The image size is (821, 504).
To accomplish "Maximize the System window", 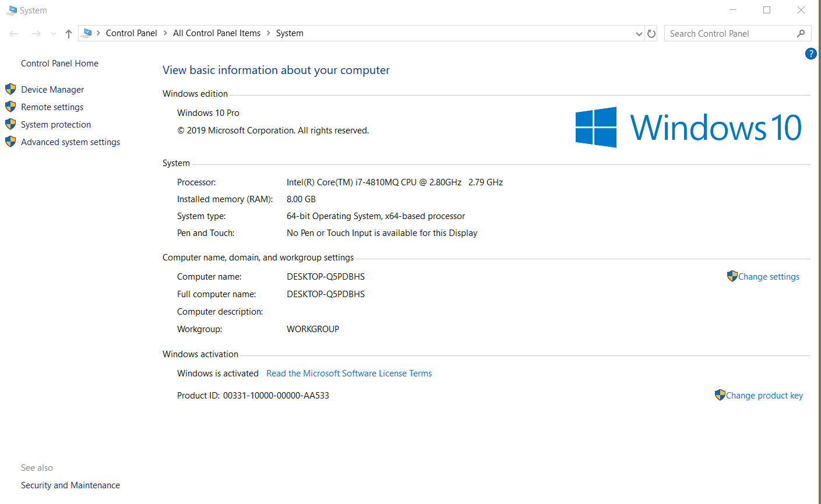I will [x=767, y=10].
